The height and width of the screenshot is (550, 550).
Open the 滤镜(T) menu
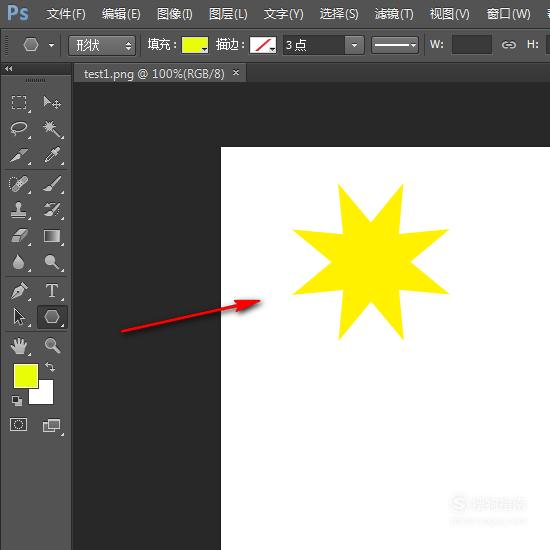(394, 14)
